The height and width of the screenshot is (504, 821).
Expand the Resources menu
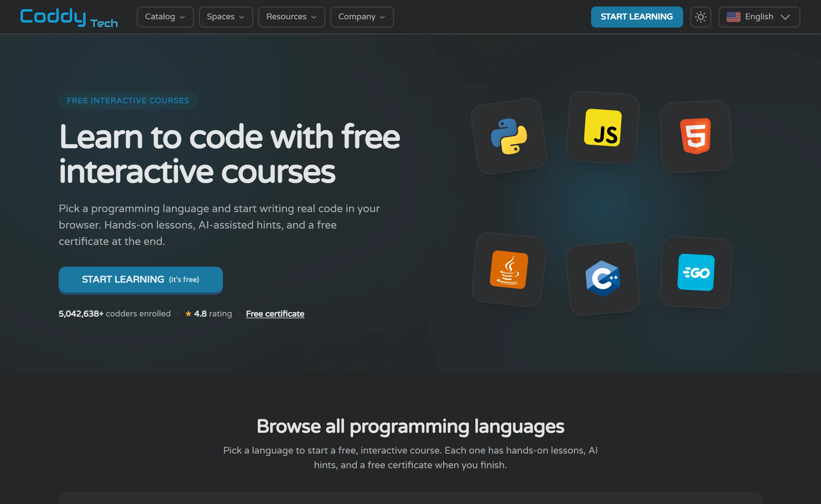(291, 17)
